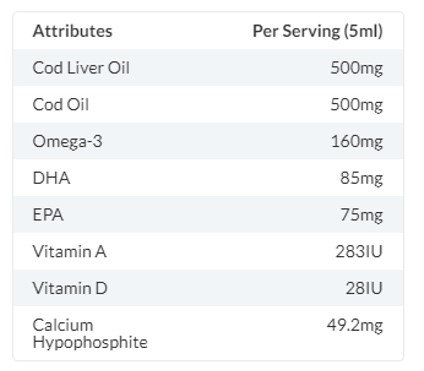Click the Per Serving (5ml) header

[x=318, y=31]
